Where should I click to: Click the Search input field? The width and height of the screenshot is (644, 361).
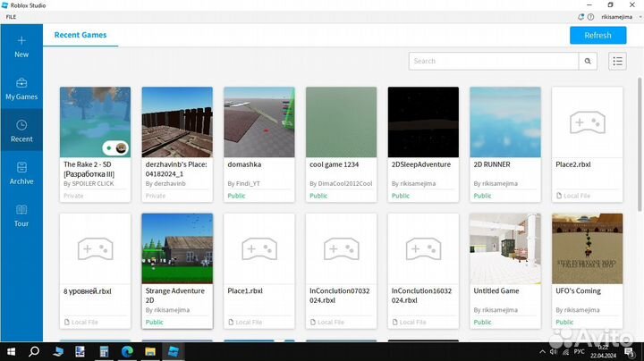(x=494, y=61)
